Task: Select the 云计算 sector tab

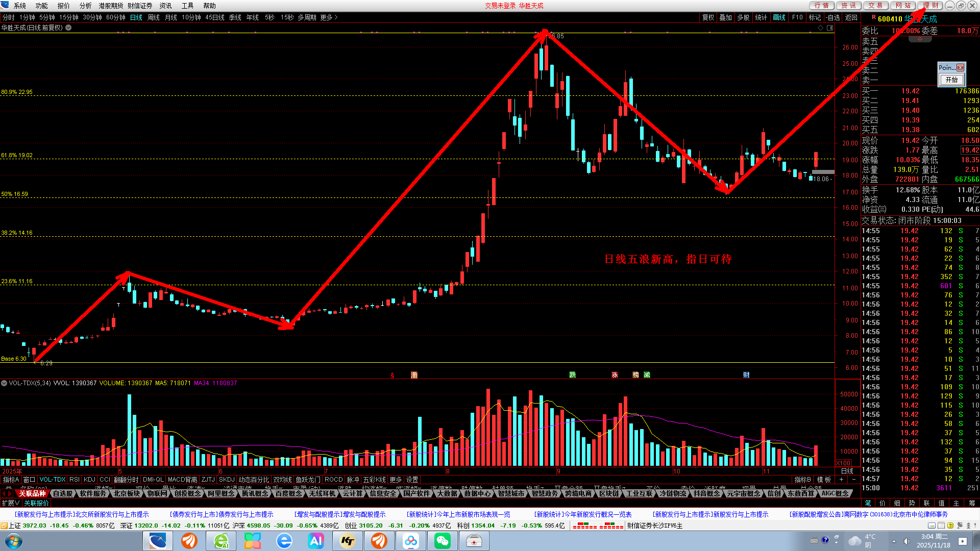Action: [x=352, y=493]
